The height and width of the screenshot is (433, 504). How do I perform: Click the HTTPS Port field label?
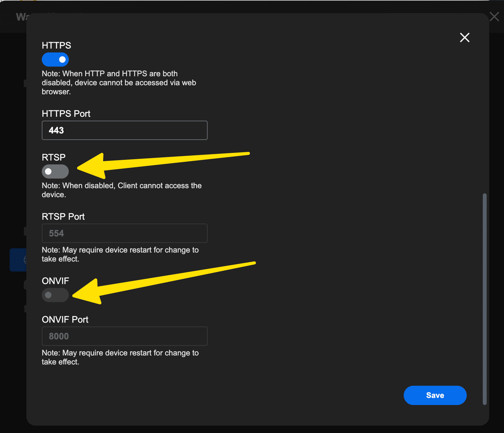pyautogui.click(x=66, y=114)
